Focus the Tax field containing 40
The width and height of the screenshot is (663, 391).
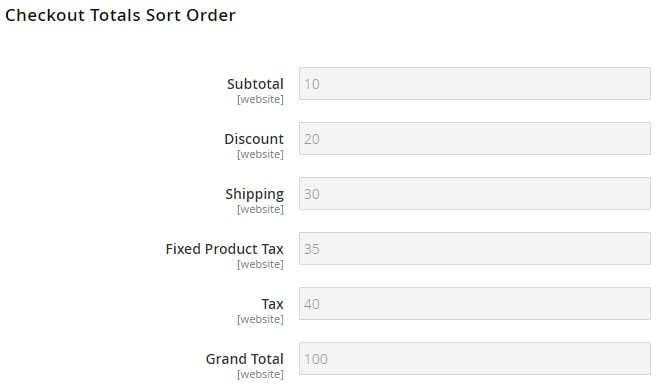(474, 304)
